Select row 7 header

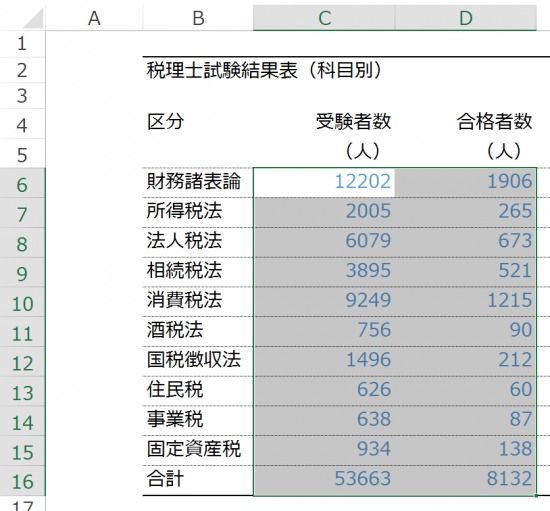click(22, 213)
